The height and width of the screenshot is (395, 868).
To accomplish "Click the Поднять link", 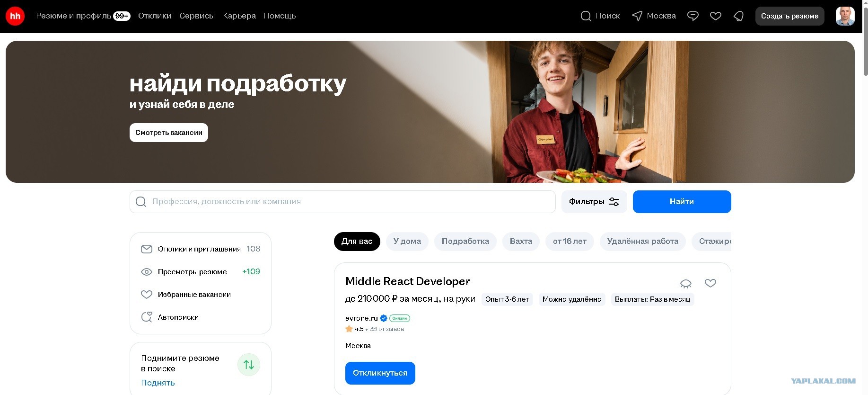I will pos(158,383).
